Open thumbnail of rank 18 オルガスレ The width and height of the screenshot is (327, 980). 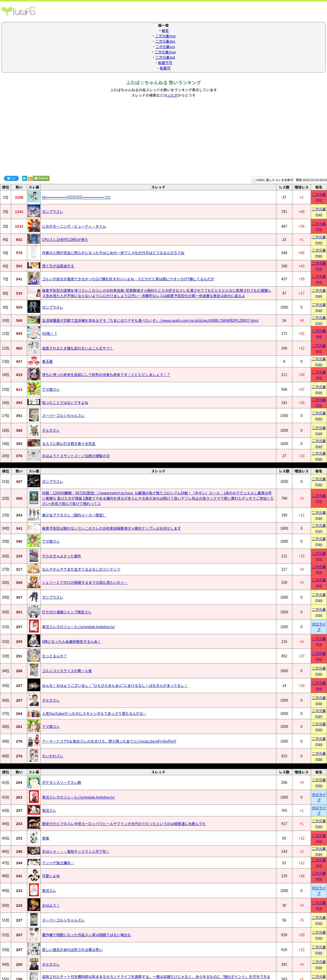pos(34,430)
